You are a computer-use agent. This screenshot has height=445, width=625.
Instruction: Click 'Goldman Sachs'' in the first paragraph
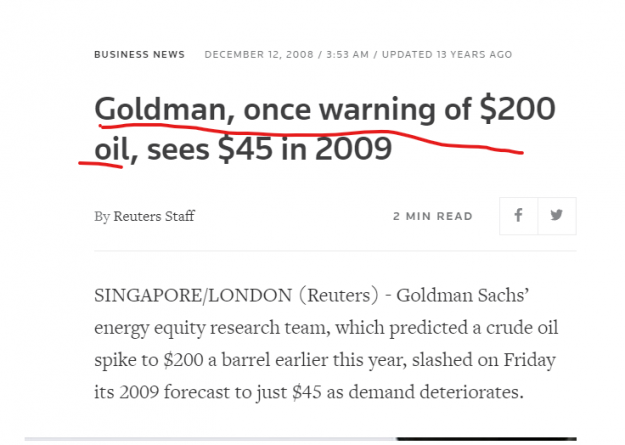pos(463,295)
